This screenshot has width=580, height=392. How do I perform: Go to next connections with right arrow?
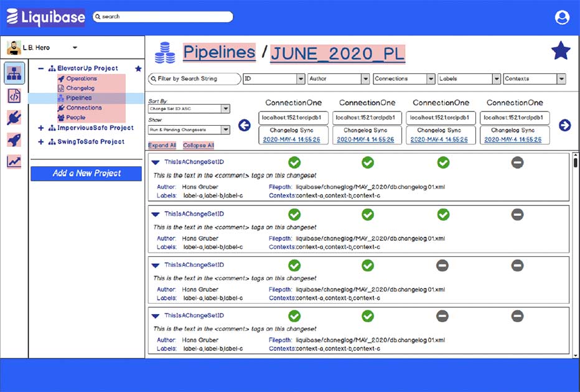point(564,125)
